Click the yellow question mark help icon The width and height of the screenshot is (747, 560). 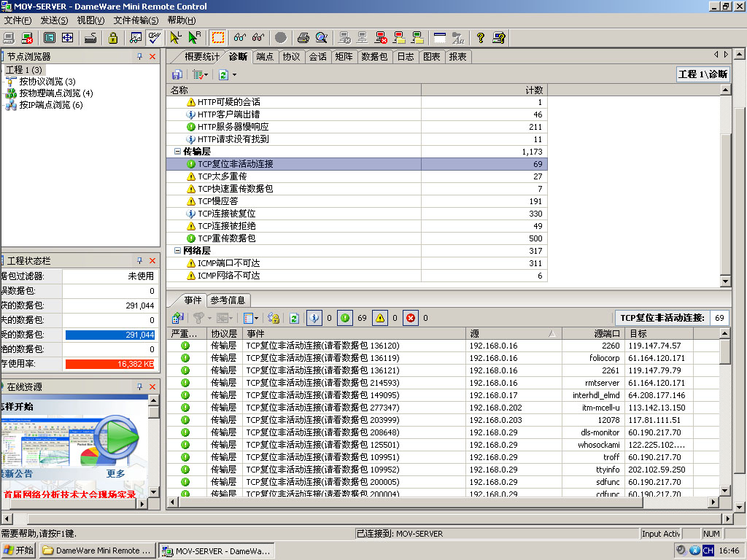point(480,37)
